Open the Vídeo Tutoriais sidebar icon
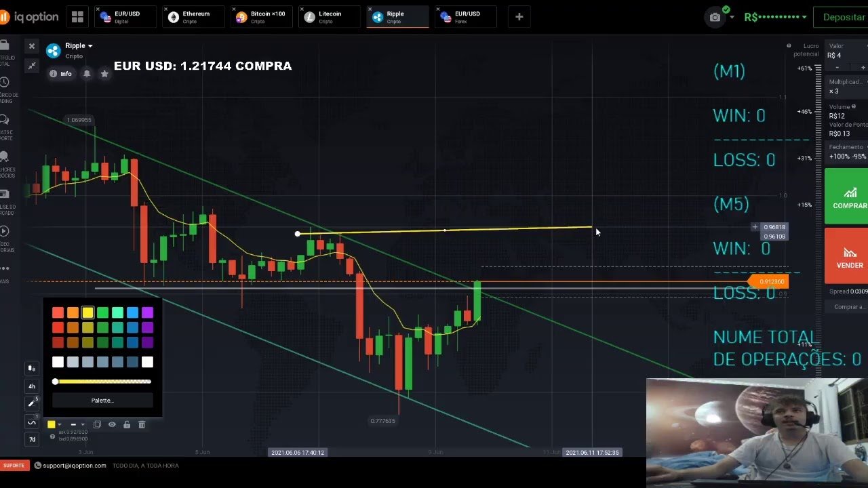 click(x=5, y=231)
